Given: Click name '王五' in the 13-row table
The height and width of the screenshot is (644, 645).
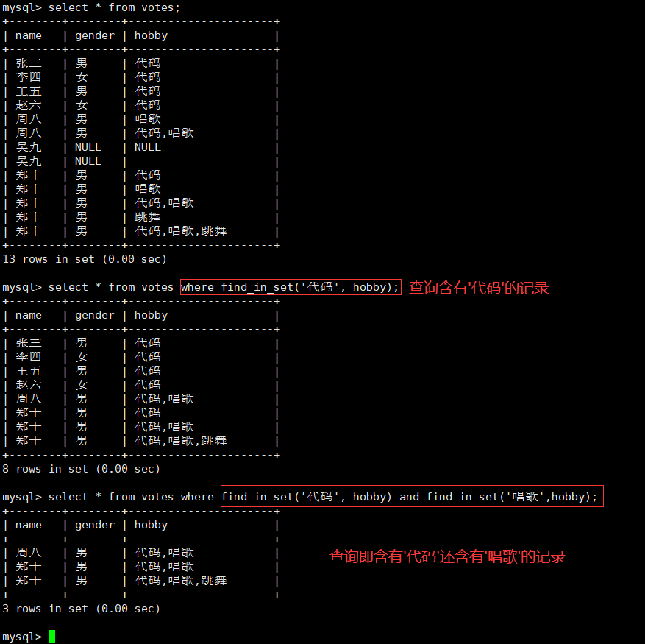Looking at the screenshot, I should (29, 91).
